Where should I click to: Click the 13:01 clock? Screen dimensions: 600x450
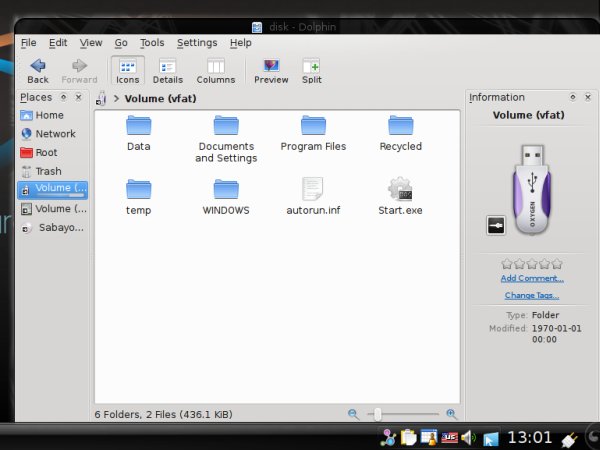point(530,437)
